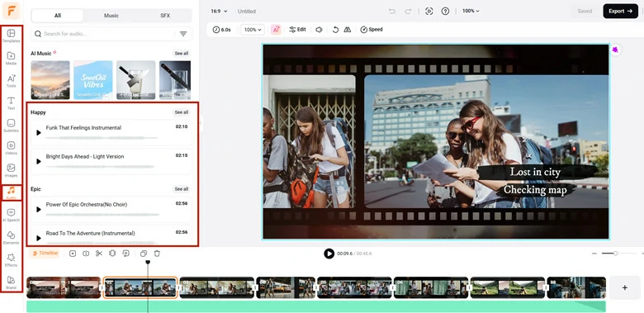644x313 pixels.
Task: Open the Text panel in sidebar
Action: pyautogui.click(x=11, y=103)
